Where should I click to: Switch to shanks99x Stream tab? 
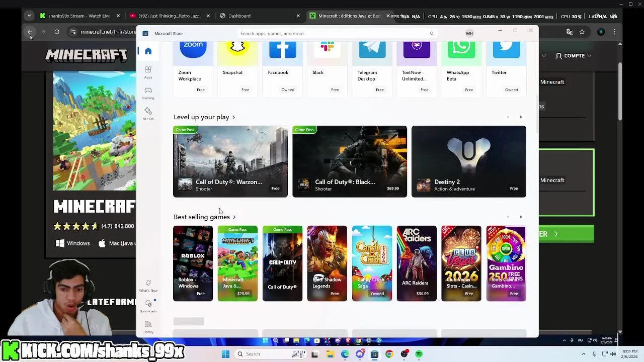pos(79,16)
